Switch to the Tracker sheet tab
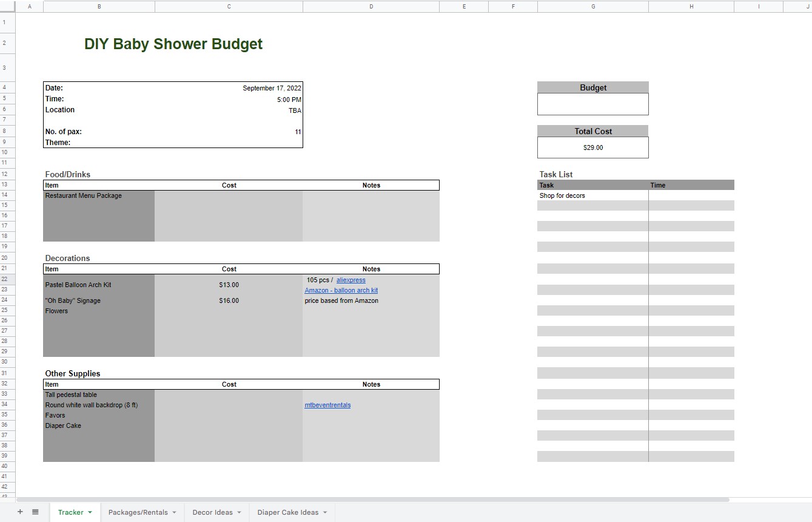The image size is (812, 522). [71, 512]
